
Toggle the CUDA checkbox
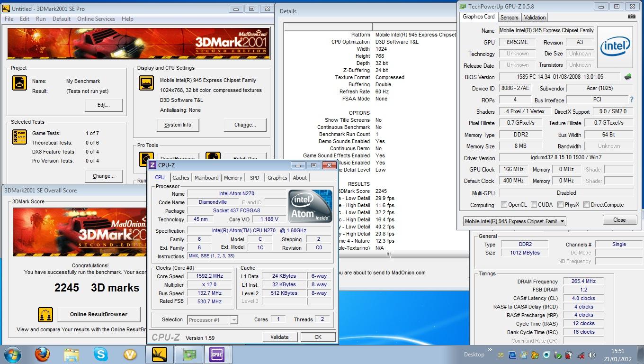[x=534, y=205]
